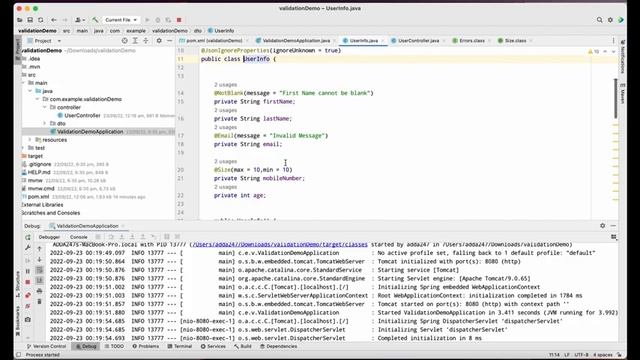Hide the Project panel
The height and width of the screenshot is (360, 640).
pos(169,41)
